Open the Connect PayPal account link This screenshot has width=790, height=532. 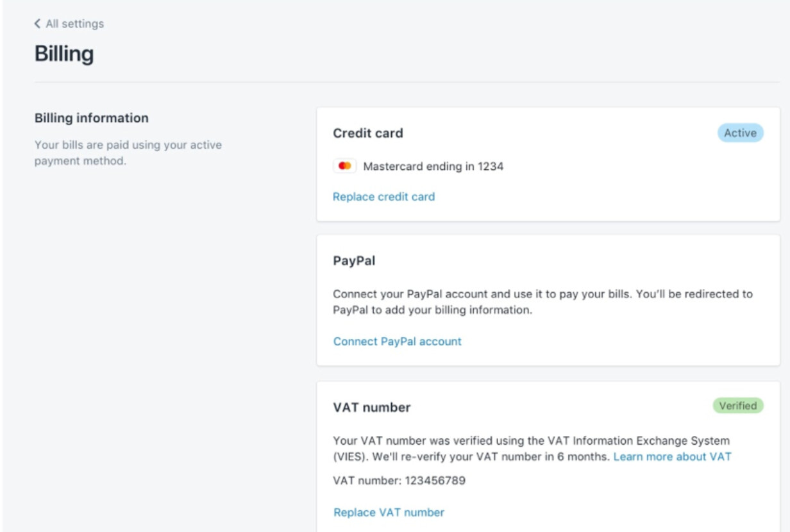397,342
